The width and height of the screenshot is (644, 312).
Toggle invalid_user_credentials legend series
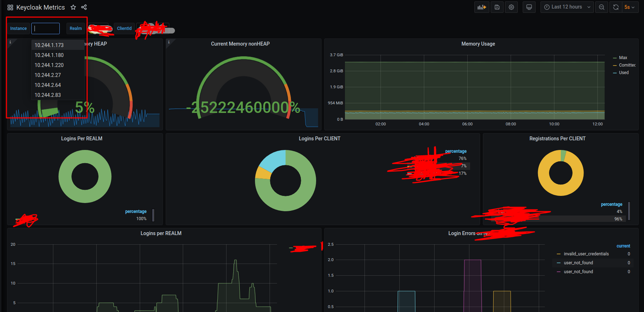point(586,254)
